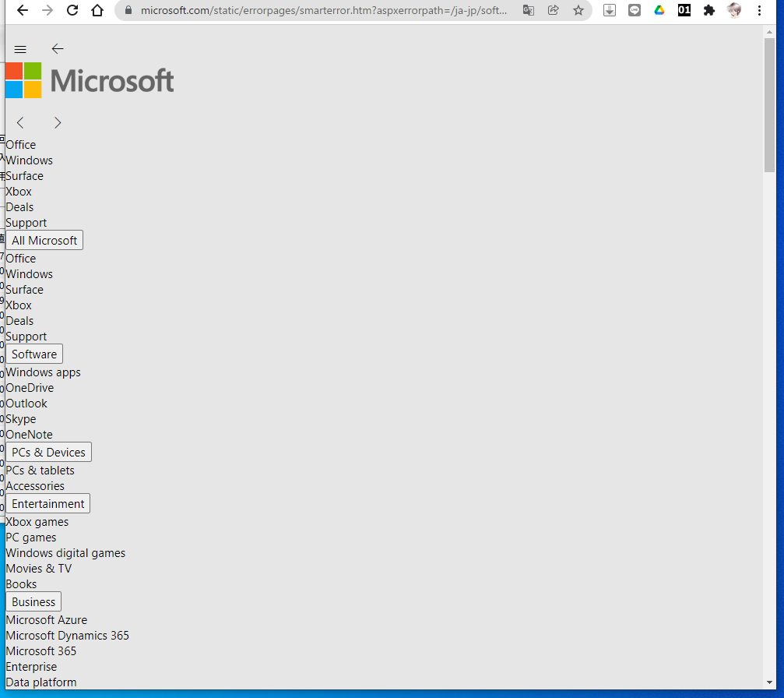Open the Xbox games link
The image size is (784, 698).
(37, 522)
